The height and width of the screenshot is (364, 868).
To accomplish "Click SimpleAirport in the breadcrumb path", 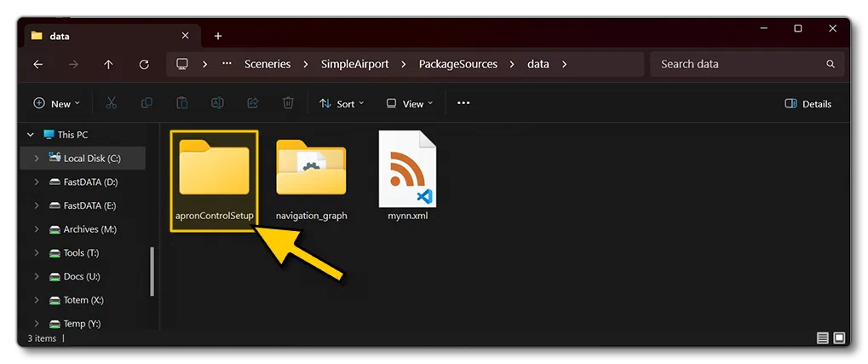I will click(x=354, y=64).
